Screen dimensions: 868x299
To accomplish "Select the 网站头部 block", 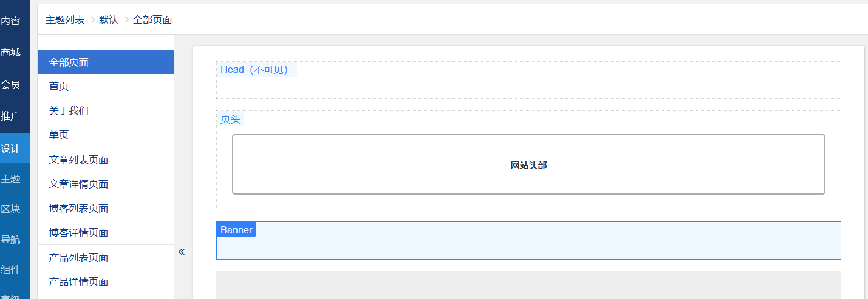I will (528, 164).
